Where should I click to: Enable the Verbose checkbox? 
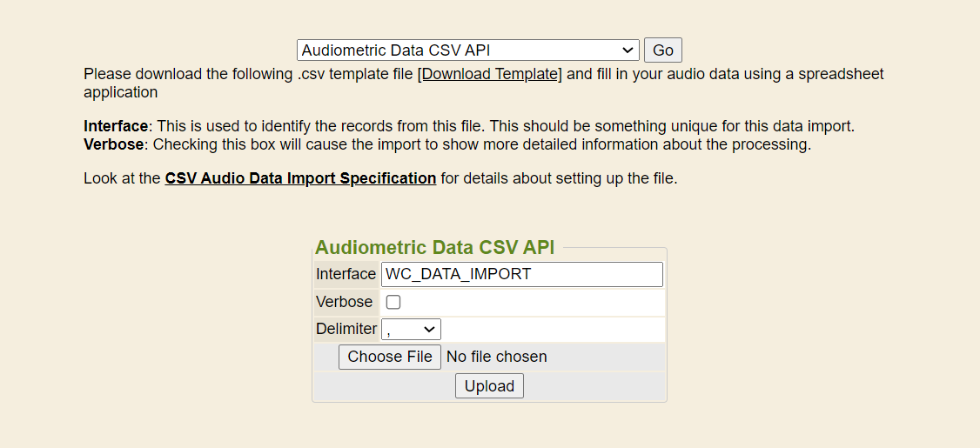click(393, 303)
